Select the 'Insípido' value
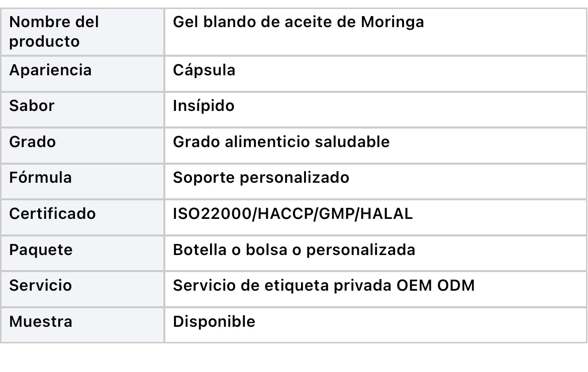This screenshot has height=372, width=588. pyautogui.click(x=204, y=105)
